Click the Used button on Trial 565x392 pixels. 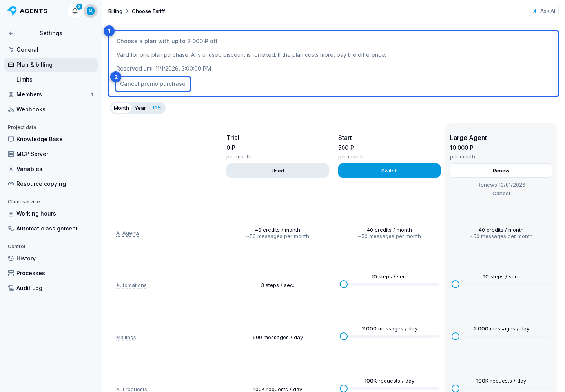277,171
